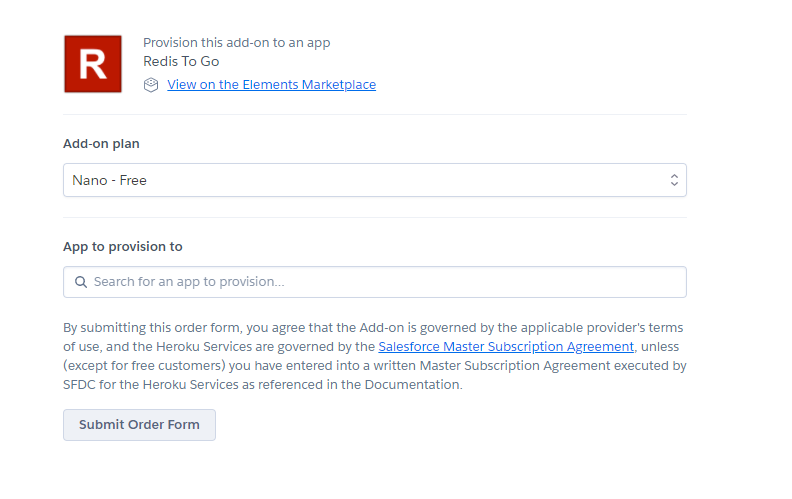The image size is (792, 499).
Task: Click the magnifying glass search icon
Action: [81, 282]
